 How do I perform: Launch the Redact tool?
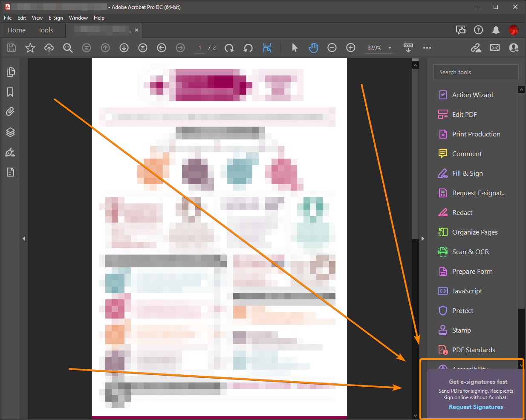click(462, 212)
